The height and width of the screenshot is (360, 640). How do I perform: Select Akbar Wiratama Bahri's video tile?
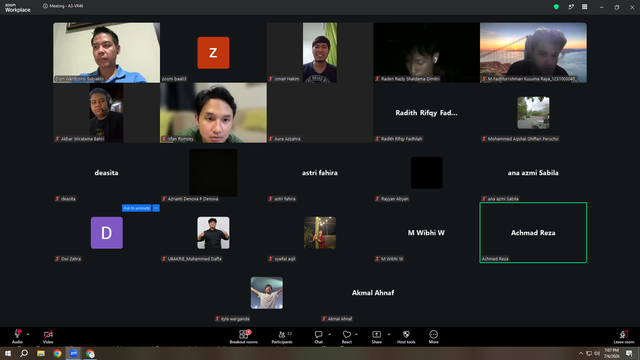106,113
